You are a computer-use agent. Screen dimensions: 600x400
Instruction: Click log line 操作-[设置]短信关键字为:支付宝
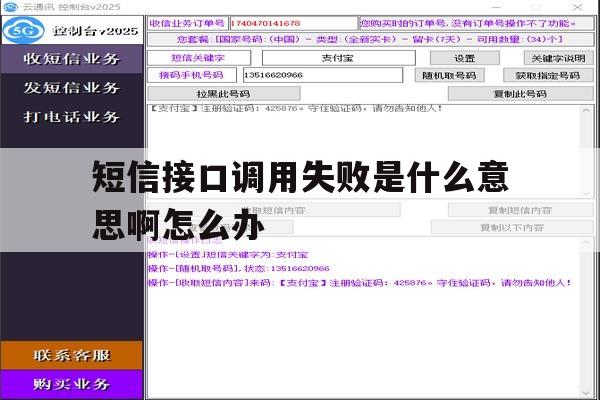[x=228, y=255]
